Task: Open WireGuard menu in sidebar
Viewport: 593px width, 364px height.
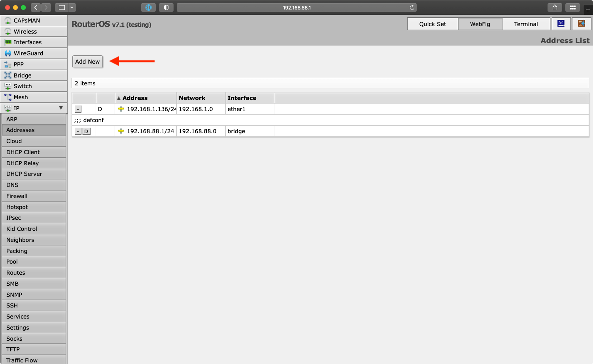Action: point(34,53)
